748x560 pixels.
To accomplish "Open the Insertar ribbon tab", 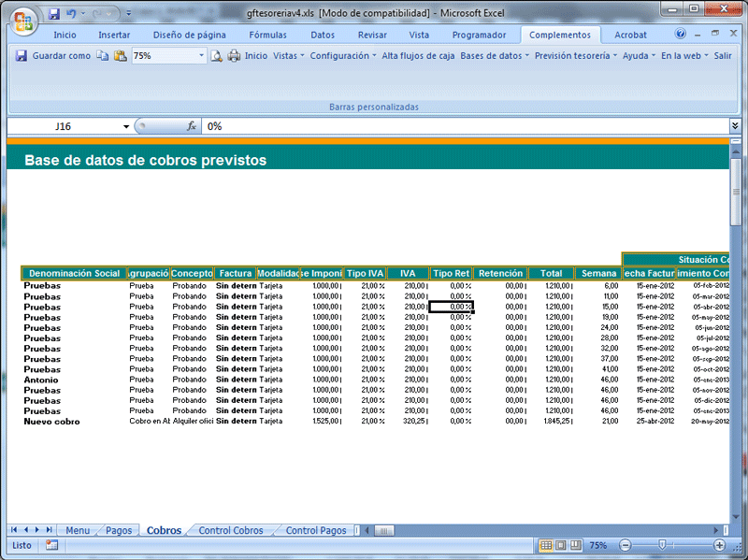I will click(x=114, y=35).
